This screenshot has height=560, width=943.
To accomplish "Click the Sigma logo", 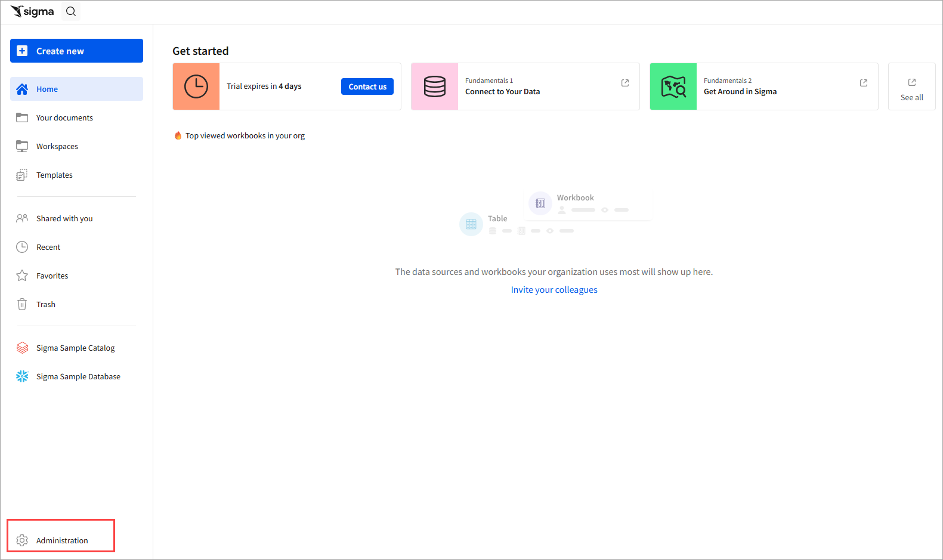I will click(32, 11).
